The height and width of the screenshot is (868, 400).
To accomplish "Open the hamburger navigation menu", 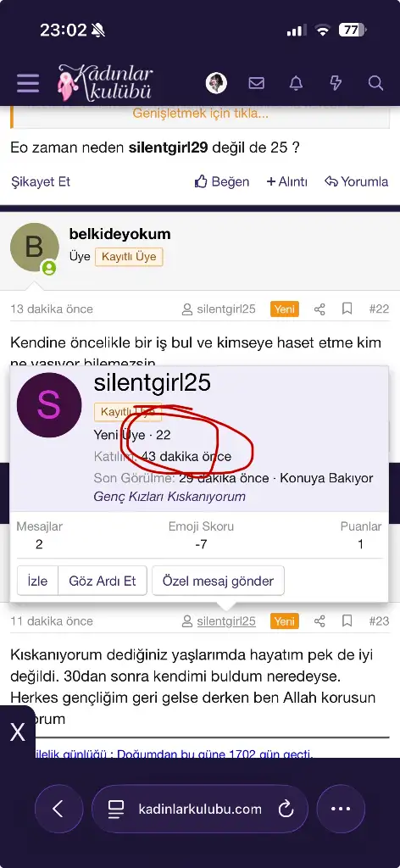I will pyautogui.click(x=28, y=83).
